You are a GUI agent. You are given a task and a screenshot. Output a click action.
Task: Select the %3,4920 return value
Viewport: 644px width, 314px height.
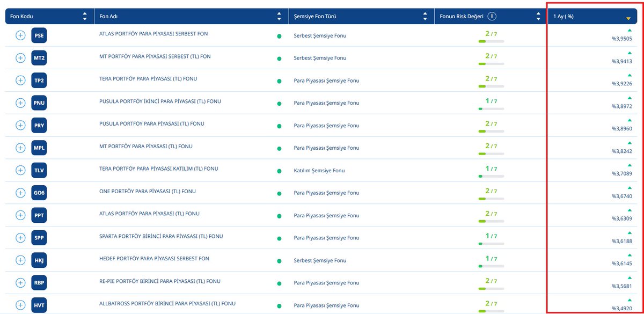pyautogui.click(x=621, y=308)
